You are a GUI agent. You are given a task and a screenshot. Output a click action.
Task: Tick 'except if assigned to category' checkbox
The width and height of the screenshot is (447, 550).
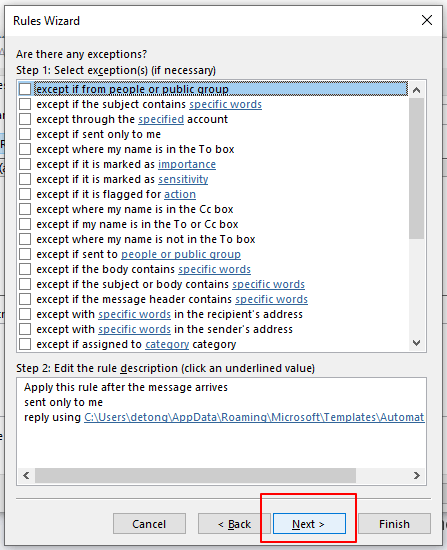click(x=25, y=344)
